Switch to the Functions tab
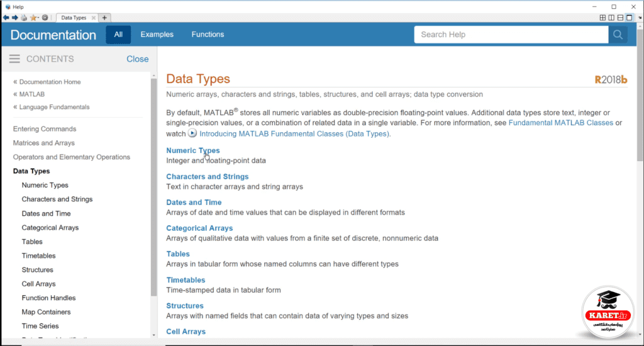Image resolution: width=644 pixels, height=346 pixels. 208,35
